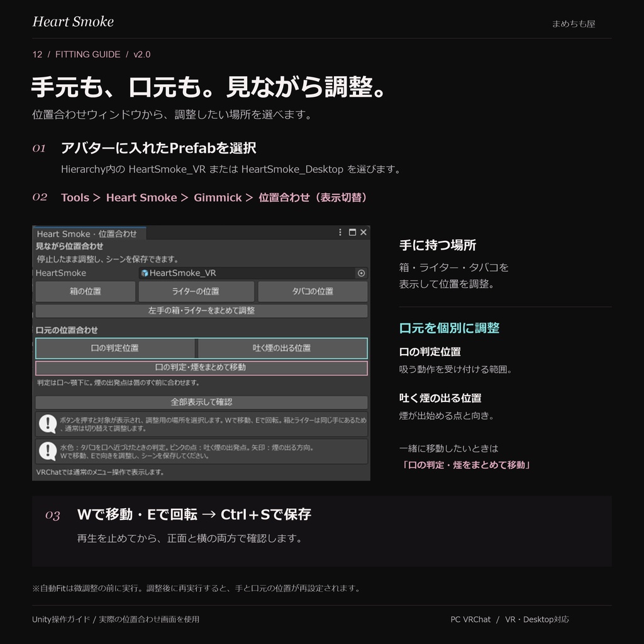Select the タバコの位置 button
This screenshot has width=644, height=644.
[313, 291]
